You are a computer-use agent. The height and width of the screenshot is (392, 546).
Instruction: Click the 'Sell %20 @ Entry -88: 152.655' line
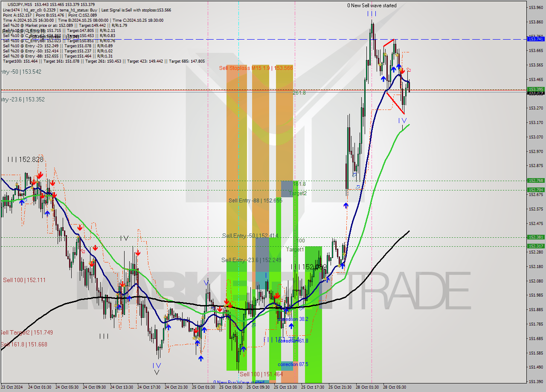(x=58, y=56)
